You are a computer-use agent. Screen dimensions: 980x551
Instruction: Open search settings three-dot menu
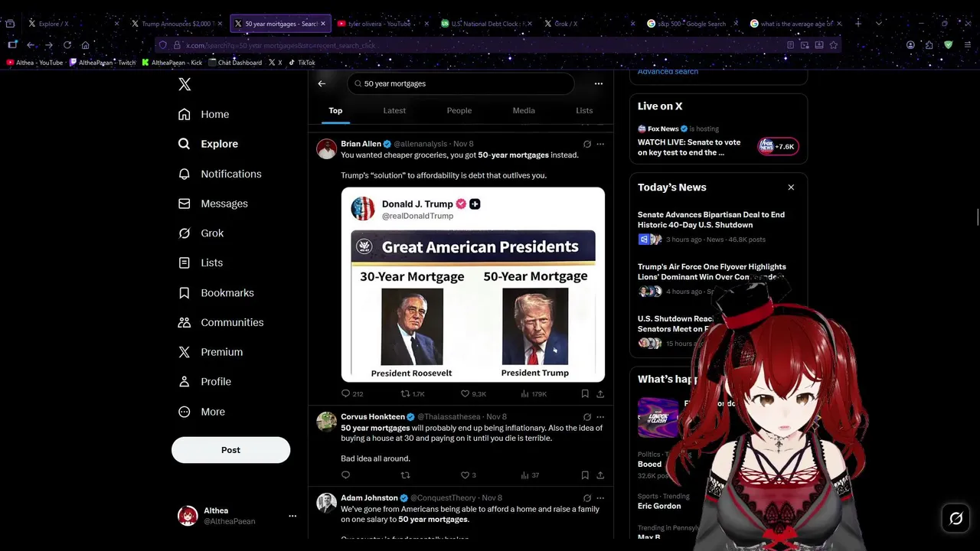pyautogui.click(x=598, y=83)
